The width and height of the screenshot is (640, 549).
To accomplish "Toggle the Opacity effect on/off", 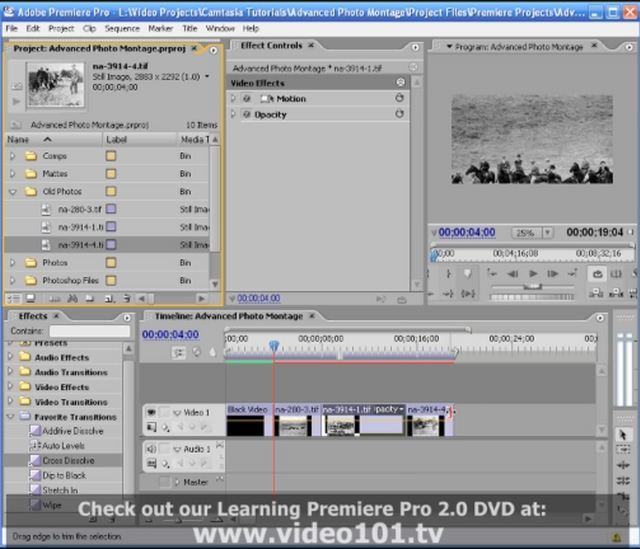I will (x=247, y=114).
